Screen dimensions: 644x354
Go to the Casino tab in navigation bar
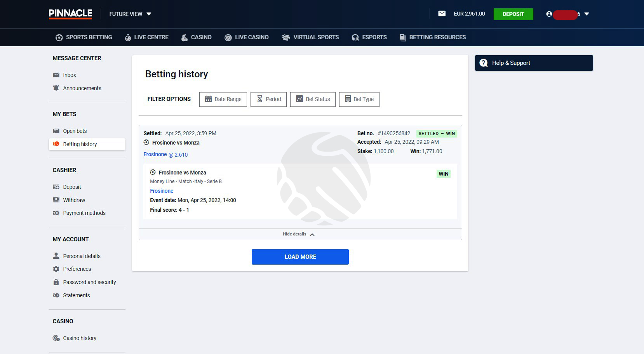coord(196,37)
